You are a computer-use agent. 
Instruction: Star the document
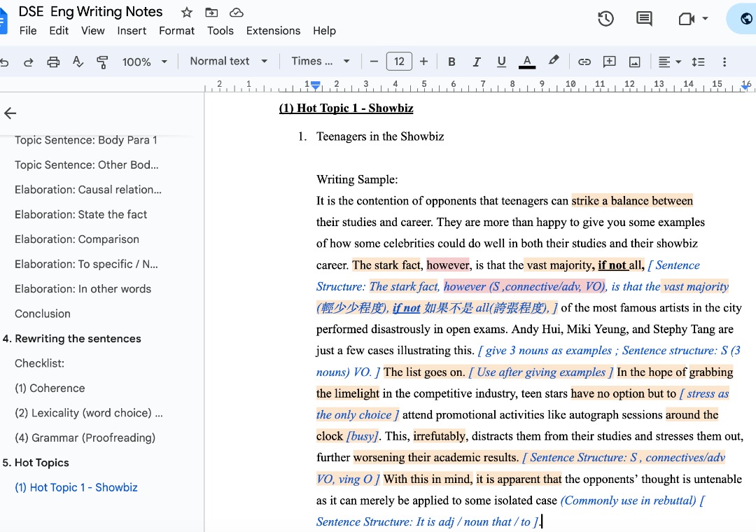(187, 11)
